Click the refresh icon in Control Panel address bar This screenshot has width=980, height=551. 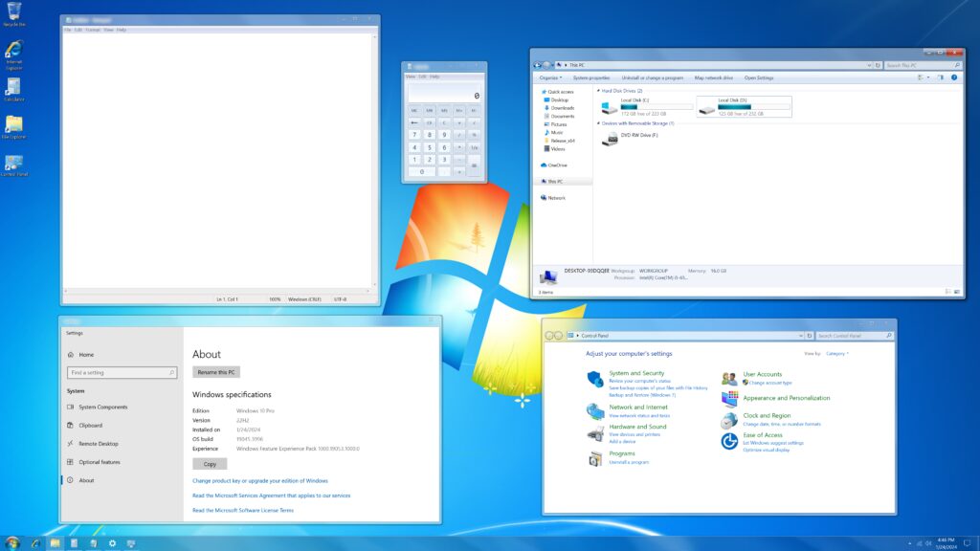pyautogui.click(x=810, y=336)
